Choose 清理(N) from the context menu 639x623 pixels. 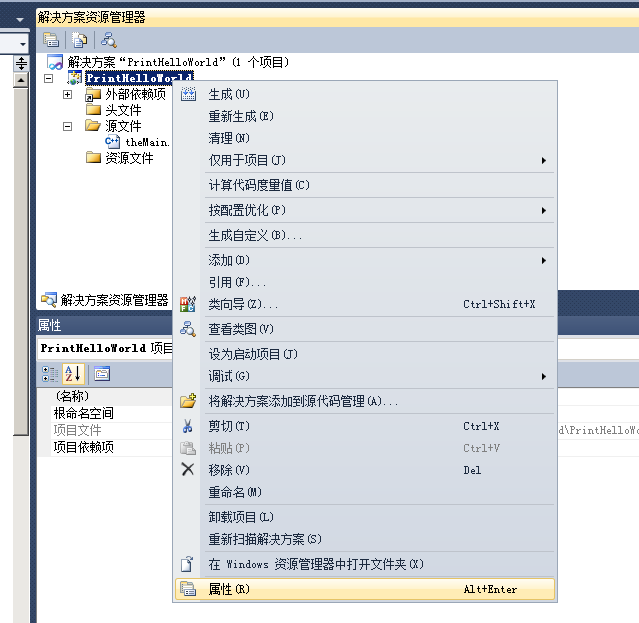365,139
